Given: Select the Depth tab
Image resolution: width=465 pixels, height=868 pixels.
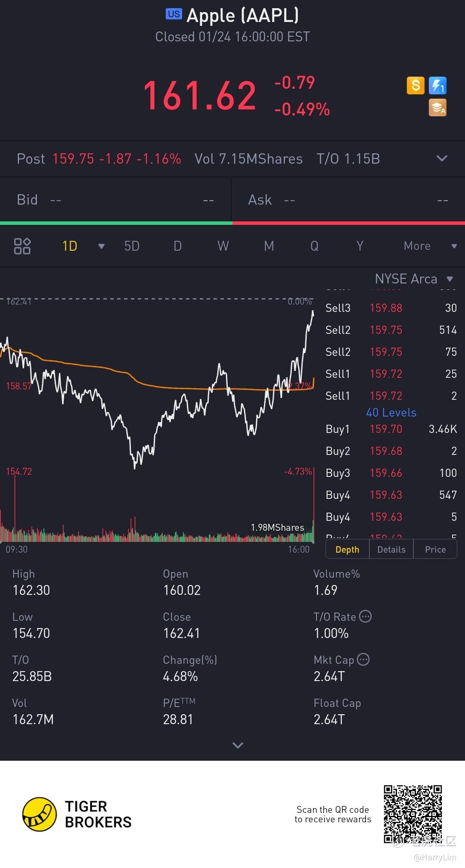Looking at the screenshot, I should click(x=347, y=549).
